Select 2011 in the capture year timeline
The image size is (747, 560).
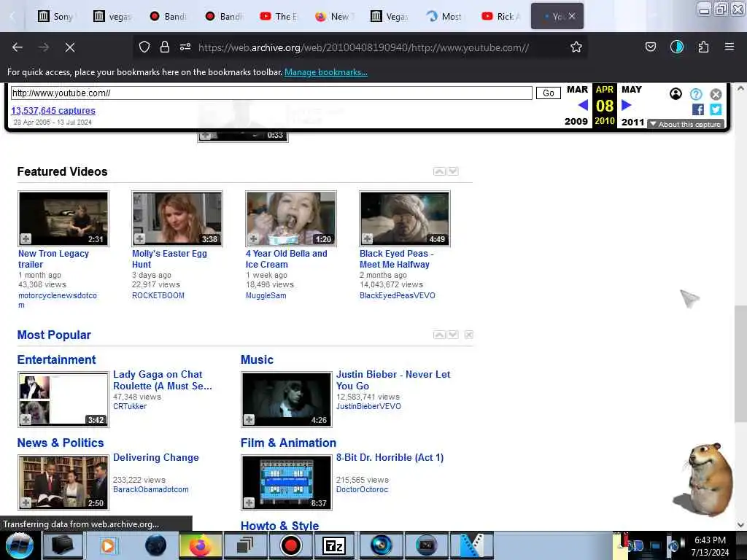[632, 122]
